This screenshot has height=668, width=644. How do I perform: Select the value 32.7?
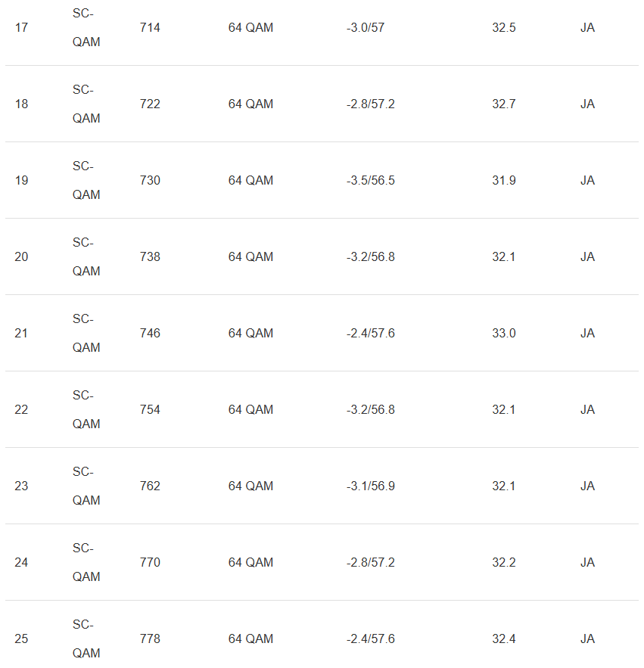[504, 104]
